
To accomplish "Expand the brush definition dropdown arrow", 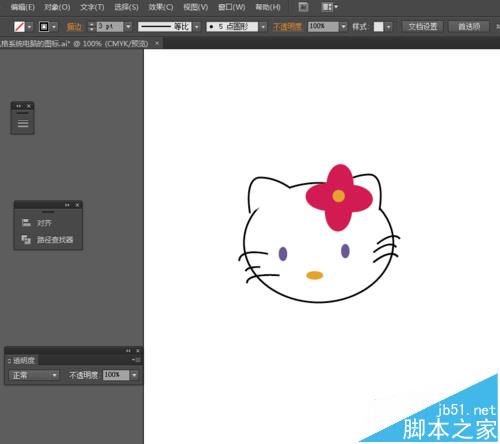I will coord(263,27).
